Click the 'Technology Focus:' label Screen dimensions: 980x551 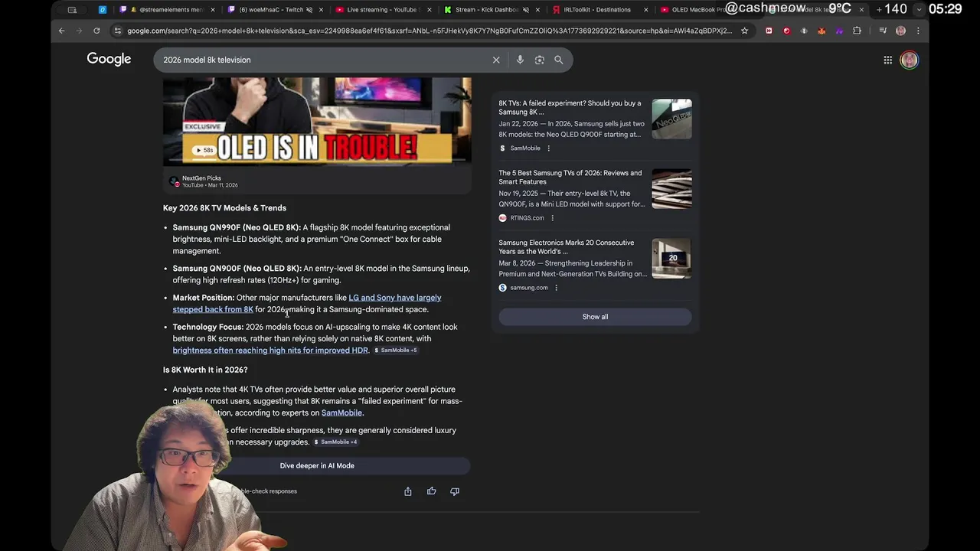click(x=208, y=327)
